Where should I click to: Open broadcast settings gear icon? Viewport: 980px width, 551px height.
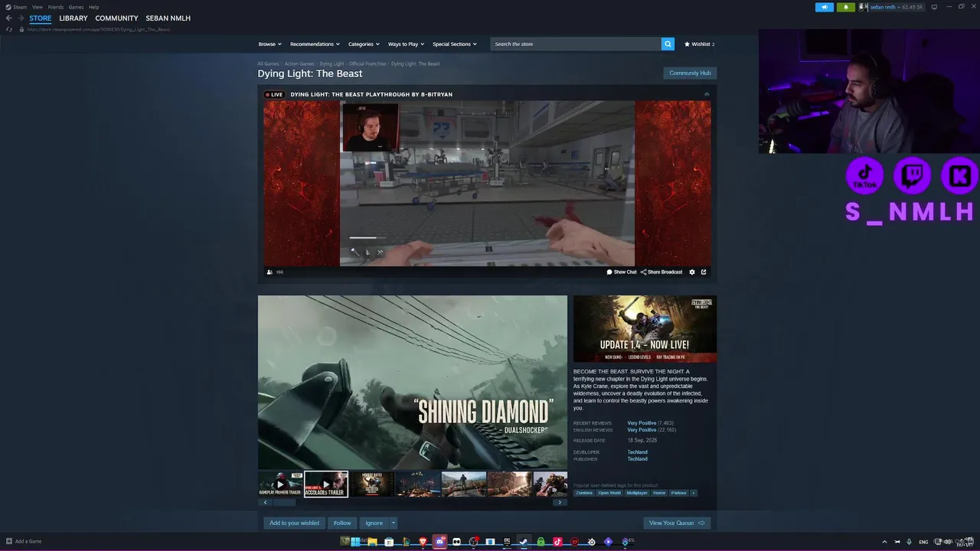coord(692,272)
